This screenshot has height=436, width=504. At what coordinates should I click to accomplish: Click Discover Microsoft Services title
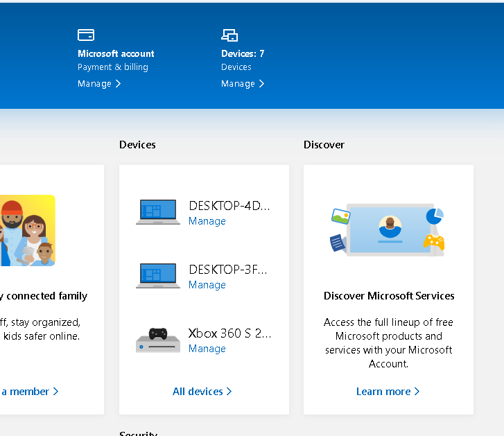[388, 296]
